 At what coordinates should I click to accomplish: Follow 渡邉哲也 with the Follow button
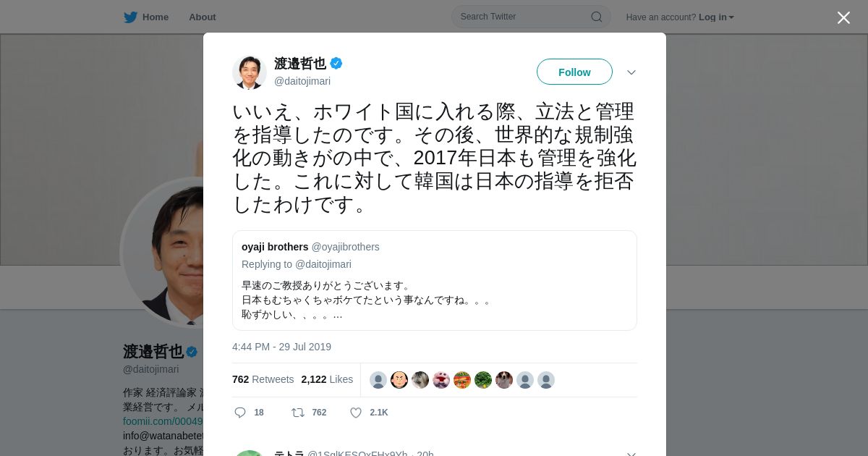click(574, 72)
